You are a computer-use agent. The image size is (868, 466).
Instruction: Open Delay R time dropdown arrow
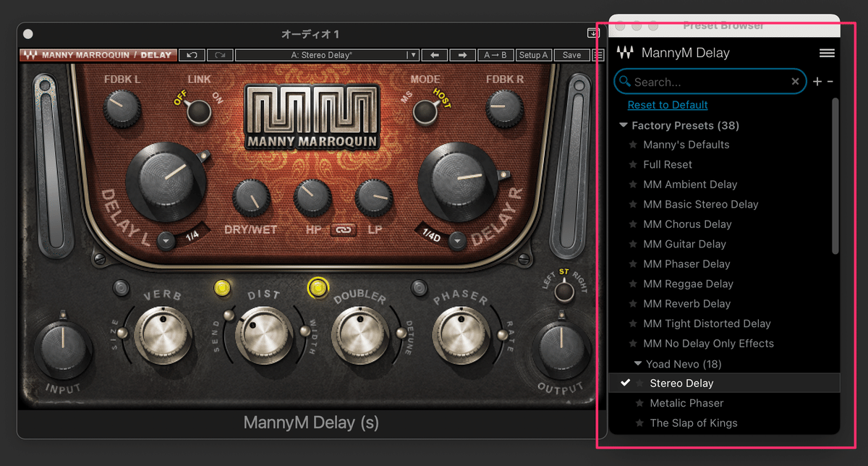coord(456,240)
